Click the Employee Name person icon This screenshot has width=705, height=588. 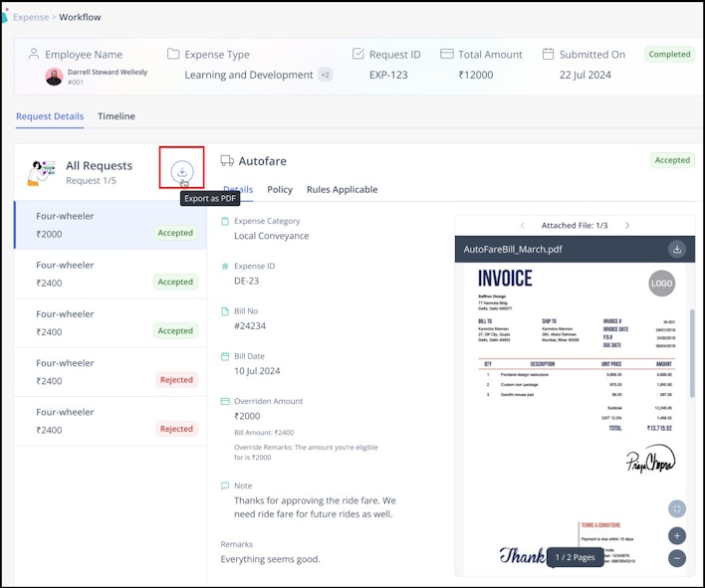tap(34, 54)
